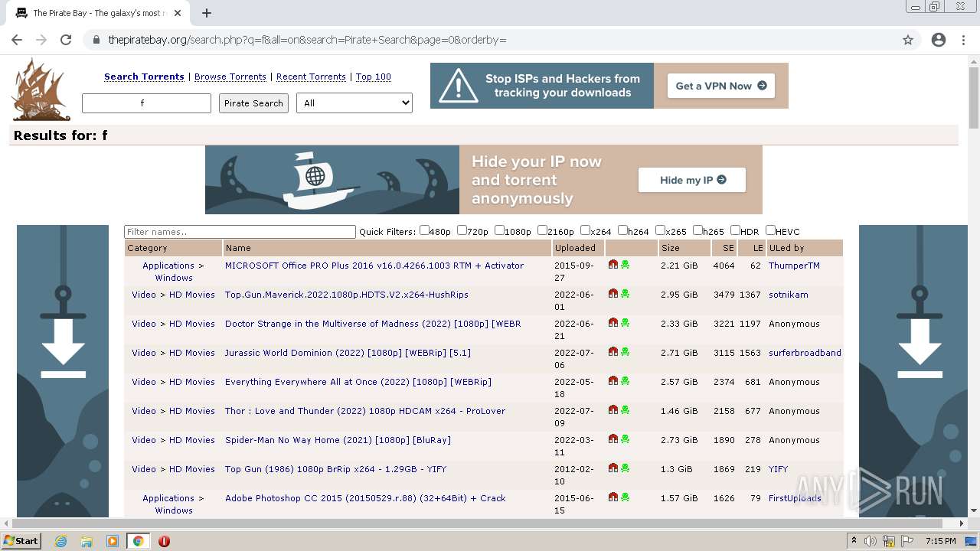Click green skull icon in MICROSOFT Office row
The width and height of the screenshot is (980, 551).
[626, 265]
